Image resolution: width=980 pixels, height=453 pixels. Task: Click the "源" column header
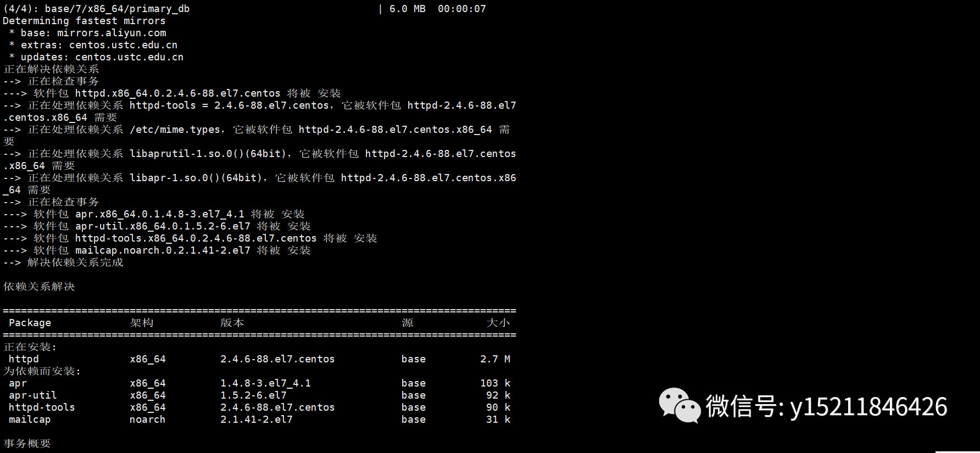pyautogui.click(x=408, y=323)
